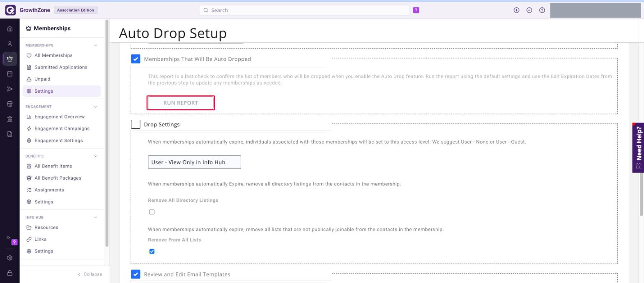Click the GrowthZone logo icon
This screenshot has height=283, width=644.
tap(10, 10)
